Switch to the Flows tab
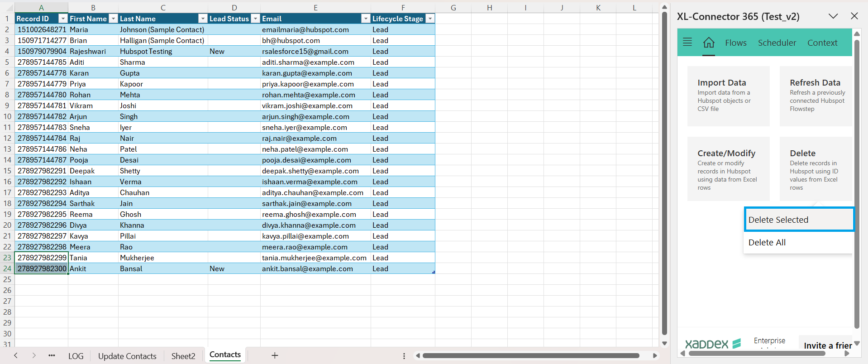 point(736,43)
